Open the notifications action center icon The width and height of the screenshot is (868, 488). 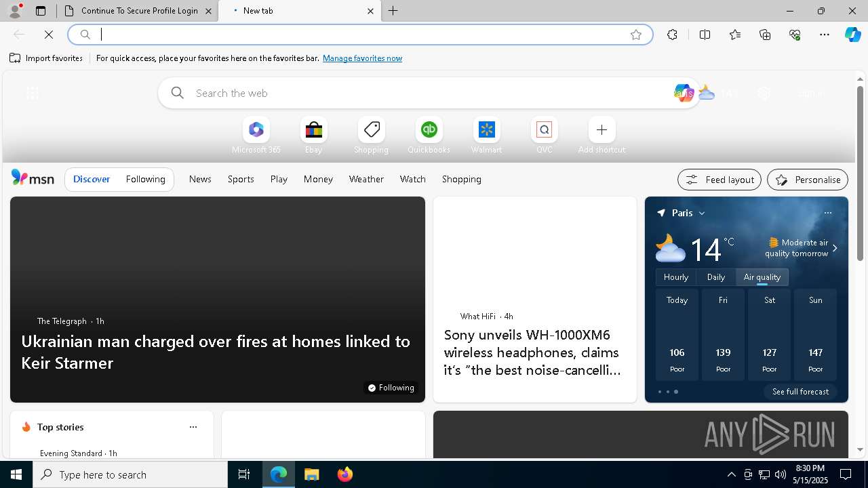click(x=846, y=474)
